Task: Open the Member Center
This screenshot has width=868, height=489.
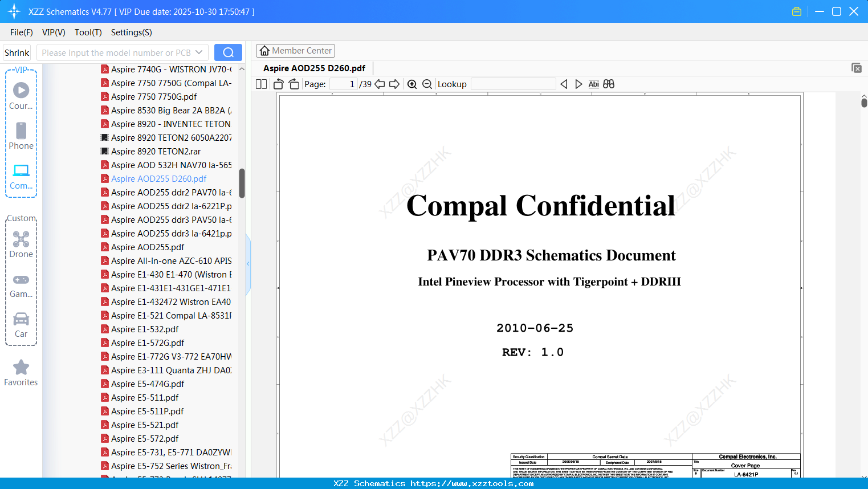Action: pos(295,51)
